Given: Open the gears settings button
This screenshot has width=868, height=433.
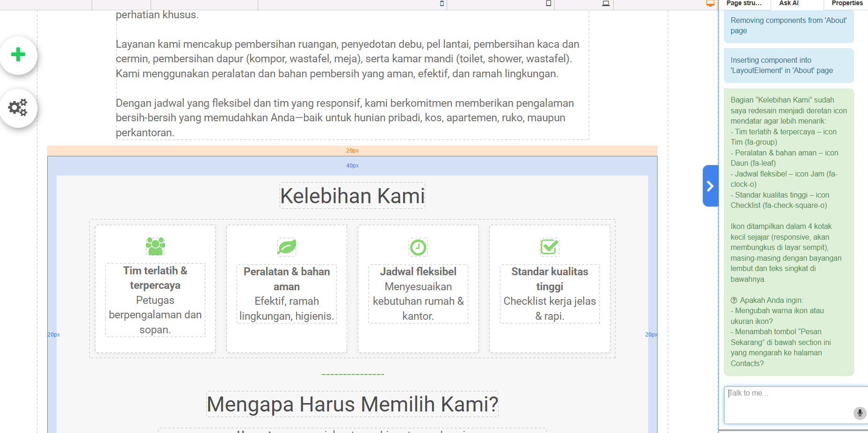Looking at the screenshot, I should [x=18, y=108].
